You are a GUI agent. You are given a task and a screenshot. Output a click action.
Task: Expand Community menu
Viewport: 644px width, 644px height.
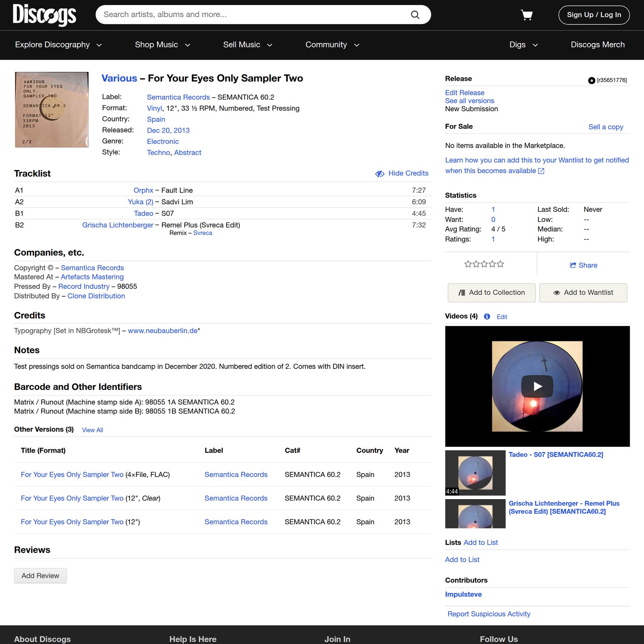click(x=332, y=45)
